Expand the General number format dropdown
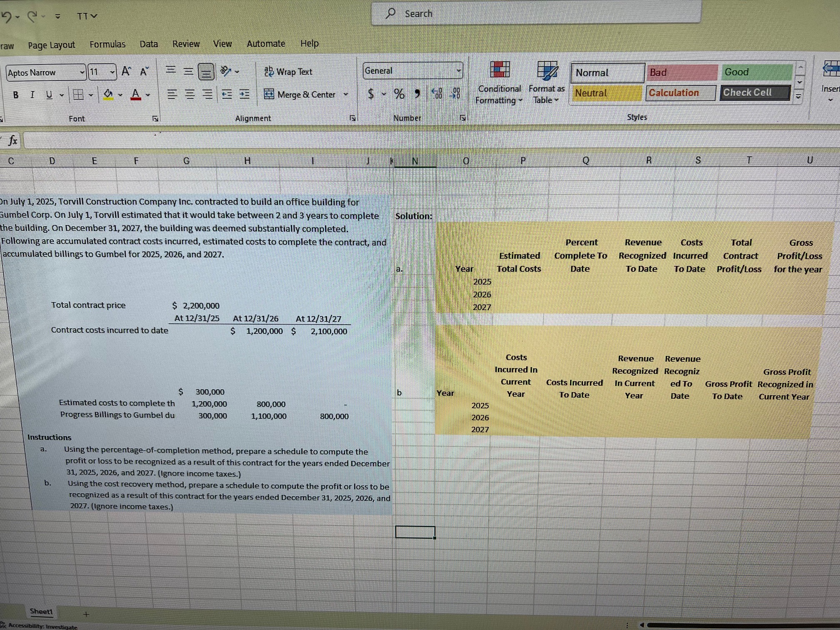Image resolution: width=840 pixels, height=630 pixels. click(458, 71)
